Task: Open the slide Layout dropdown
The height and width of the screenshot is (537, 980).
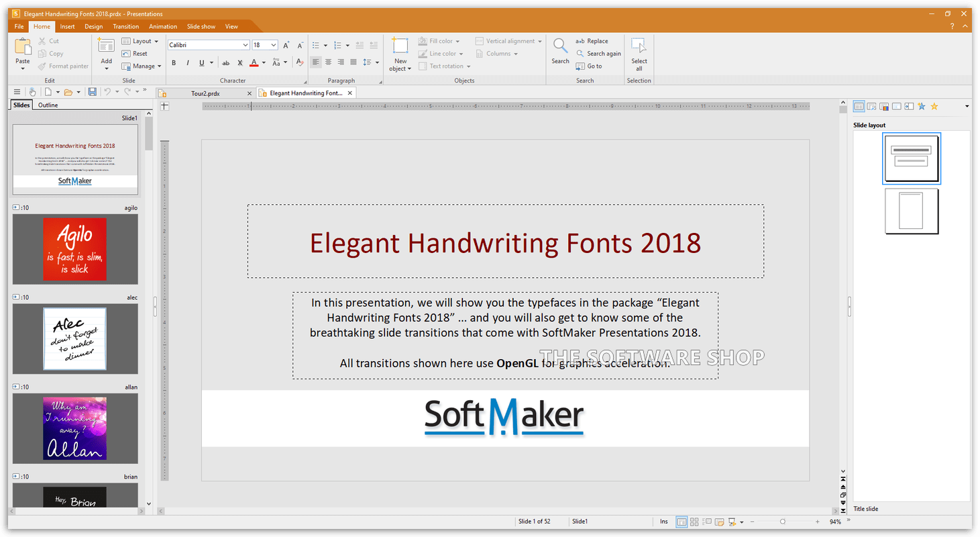Action: coord(141,41)
